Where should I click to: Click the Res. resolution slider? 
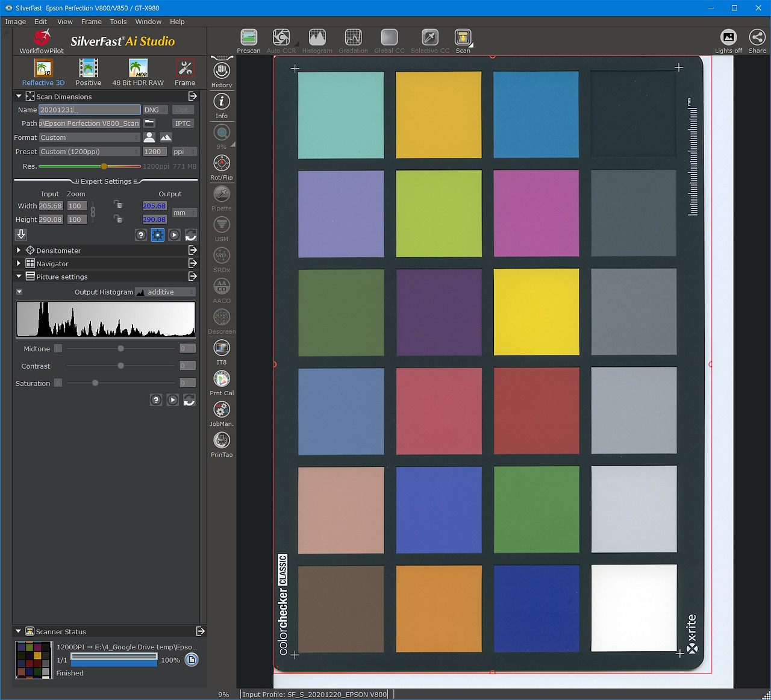coord(89,166)
